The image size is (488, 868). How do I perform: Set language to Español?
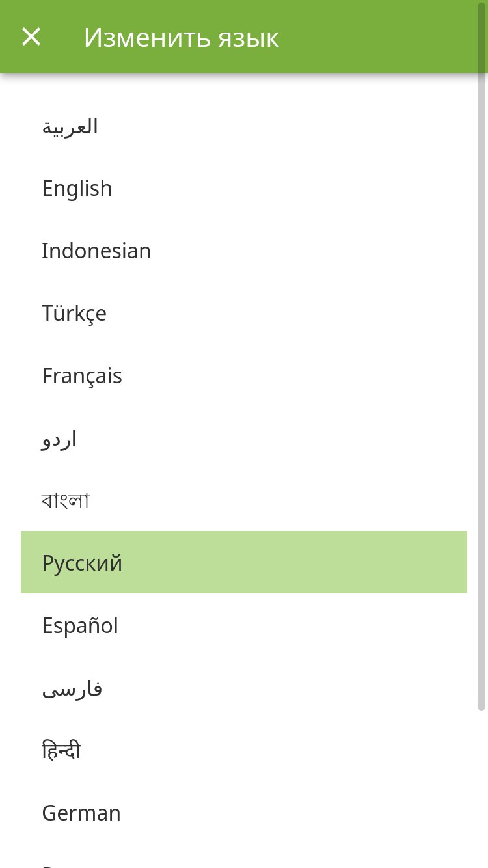click(x=244, y=625)
